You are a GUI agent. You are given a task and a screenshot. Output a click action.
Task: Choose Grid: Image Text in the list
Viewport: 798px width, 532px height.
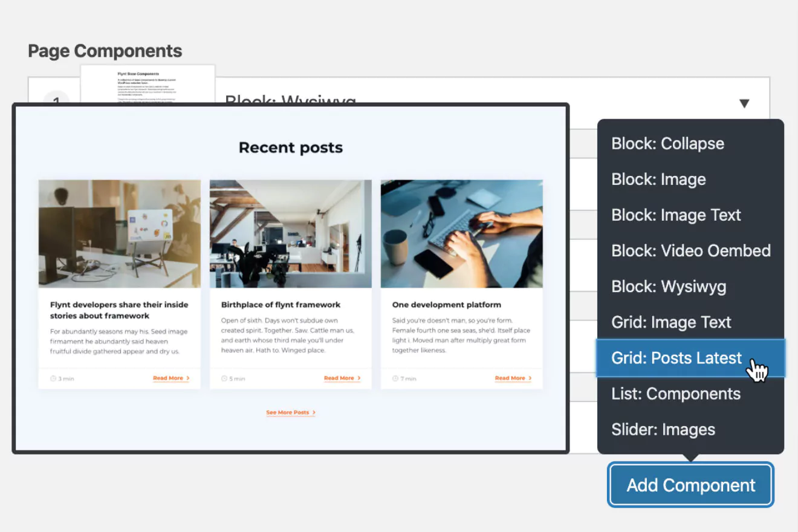click(x=671, y=322)
